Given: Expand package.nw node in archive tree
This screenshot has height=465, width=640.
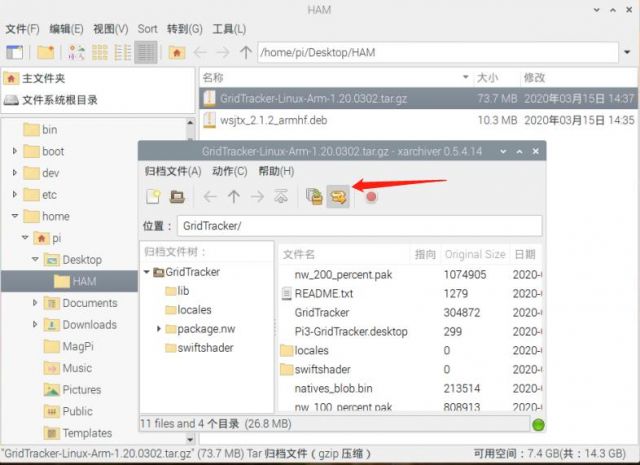Looking at the screenshot, I should [159, 329].
